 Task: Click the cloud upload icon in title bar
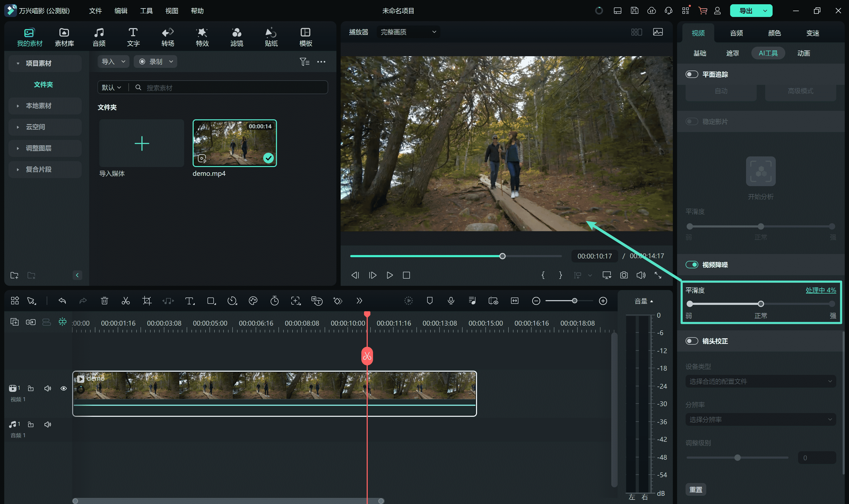652,11
